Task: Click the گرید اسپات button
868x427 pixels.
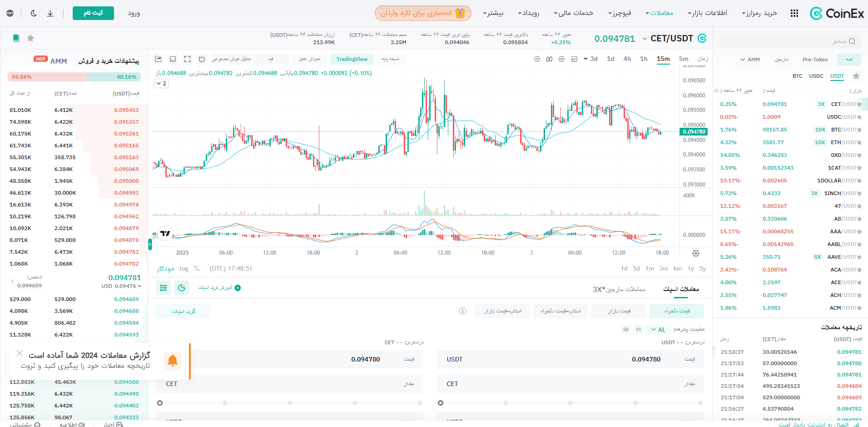Action: click(184, 311)
